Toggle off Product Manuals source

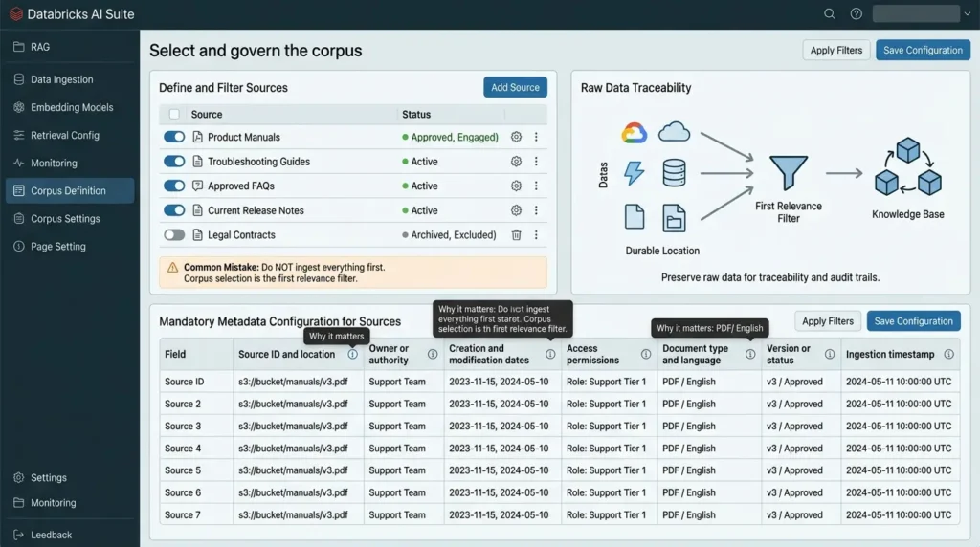(x=174, y=137)
